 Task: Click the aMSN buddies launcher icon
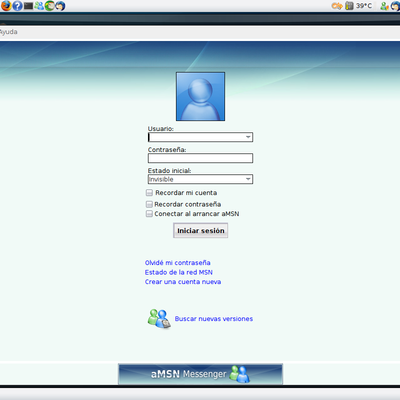pyautogui.click(x=39, y=6)
